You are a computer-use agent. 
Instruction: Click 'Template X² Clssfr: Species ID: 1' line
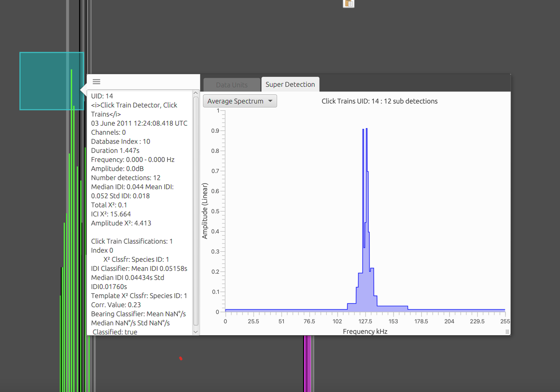tap(139, 296)
